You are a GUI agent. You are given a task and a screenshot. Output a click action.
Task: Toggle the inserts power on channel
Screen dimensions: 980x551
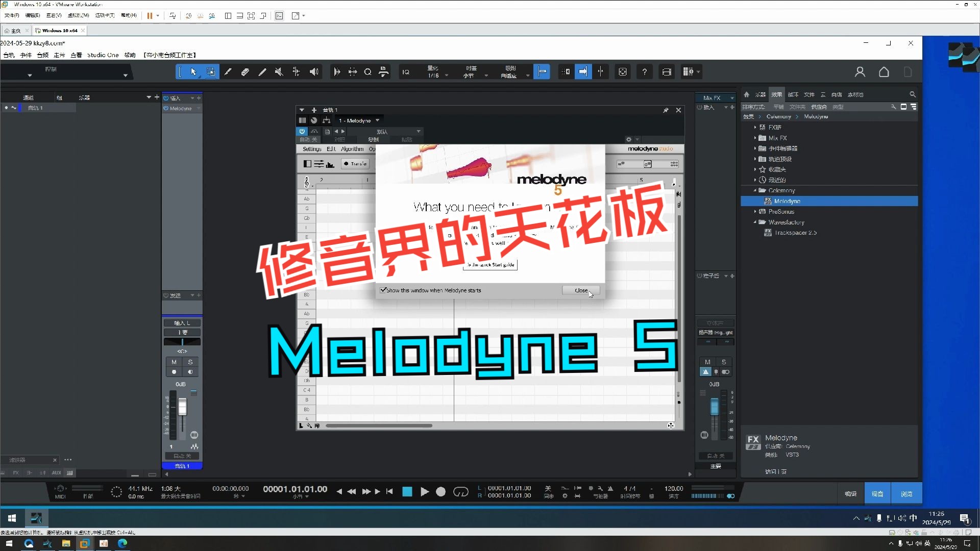(166, 98)
